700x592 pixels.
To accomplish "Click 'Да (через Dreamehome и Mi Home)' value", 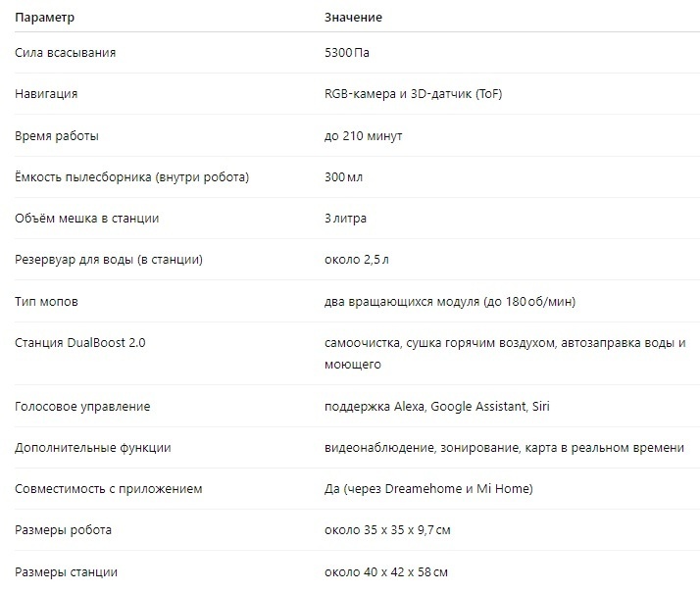I will (x=428, y=489).
